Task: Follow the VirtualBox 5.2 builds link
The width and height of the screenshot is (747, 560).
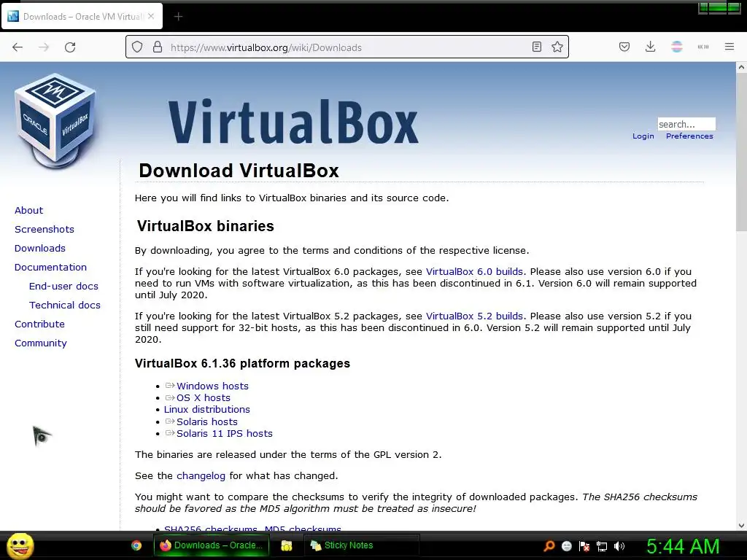Action: [x=474, y=316]
